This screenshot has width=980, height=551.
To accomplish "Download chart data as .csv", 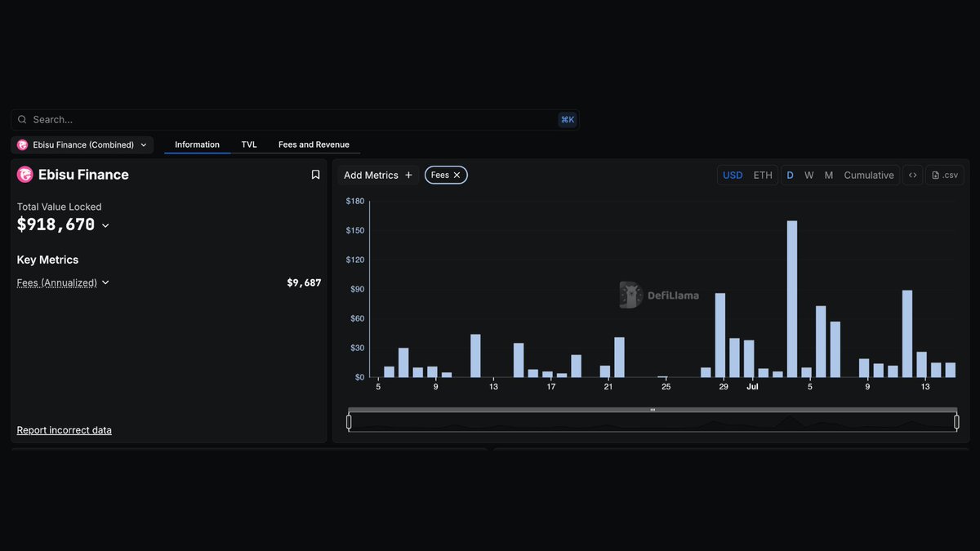I will [x=945, y=176].
